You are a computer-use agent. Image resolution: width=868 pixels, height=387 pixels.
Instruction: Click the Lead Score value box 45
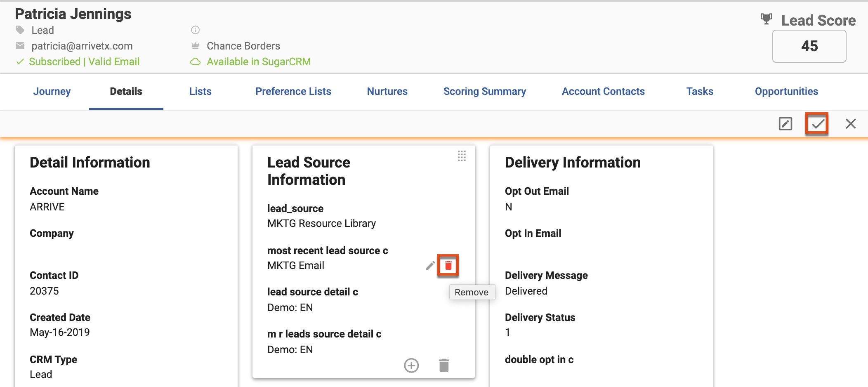(x=809, y=46)
